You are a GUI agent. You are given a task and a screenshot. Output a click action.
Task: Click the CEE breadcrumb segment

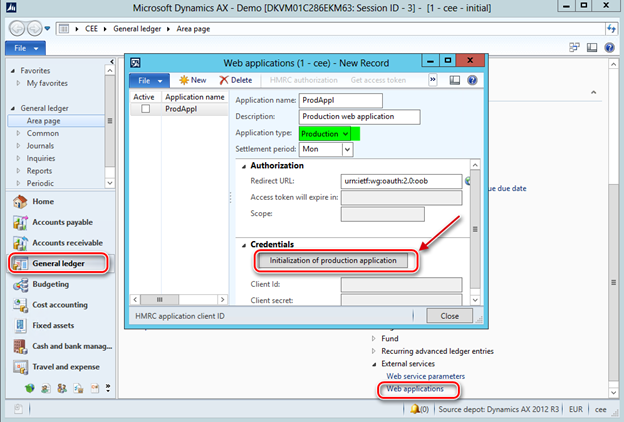click(x=91, y=29)
